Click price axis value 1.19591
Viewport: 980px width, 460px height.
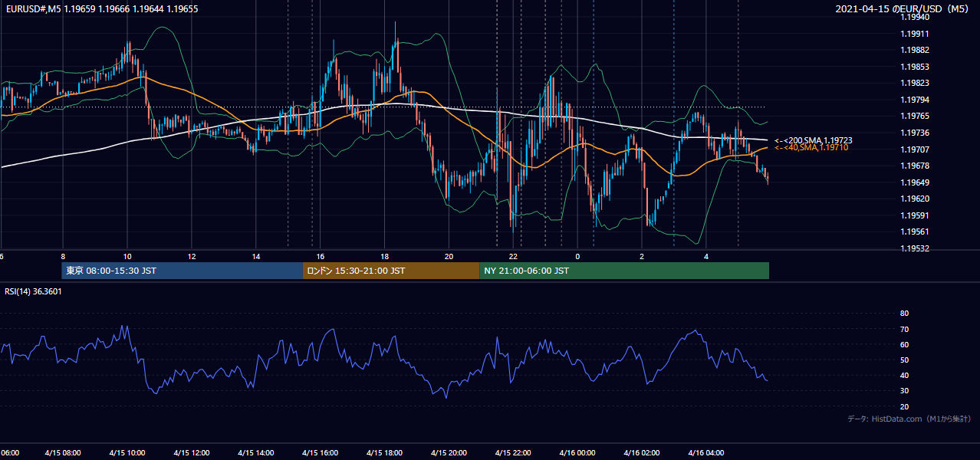pyautogui.click(x=915, y=215)
